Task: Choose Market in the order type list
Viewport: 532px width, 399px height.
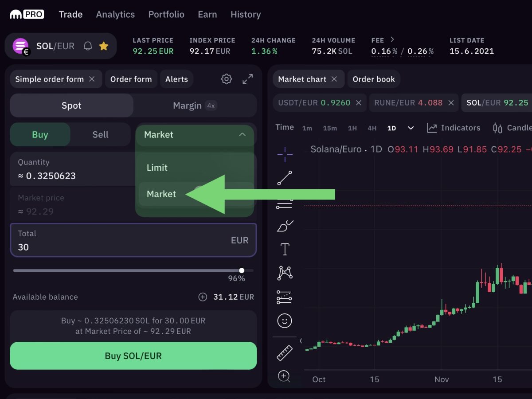Action: 196,194
